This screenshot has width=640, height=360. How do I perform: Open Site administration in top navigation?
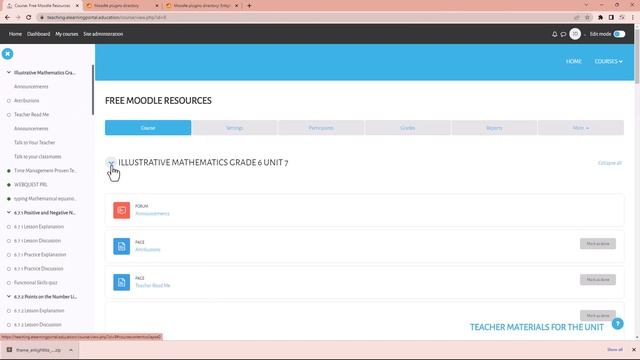coord(103,34)
